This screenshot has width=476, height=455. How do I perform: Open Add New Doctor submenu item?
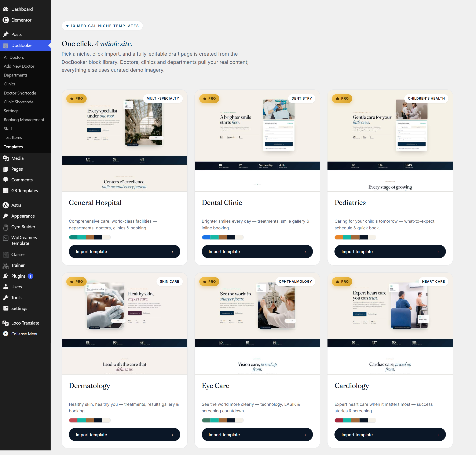(x=19, y=66)
